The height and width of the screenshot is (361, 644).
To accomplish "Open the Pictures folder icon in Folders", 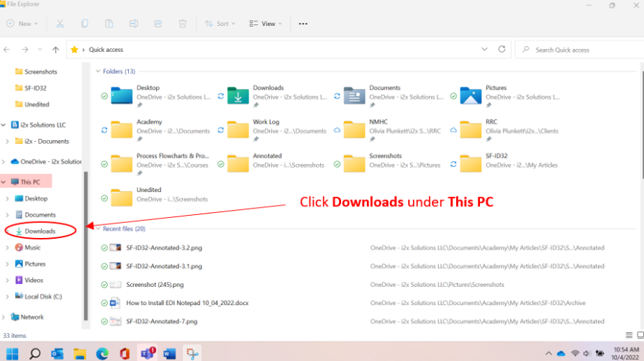I will point(471,96).
